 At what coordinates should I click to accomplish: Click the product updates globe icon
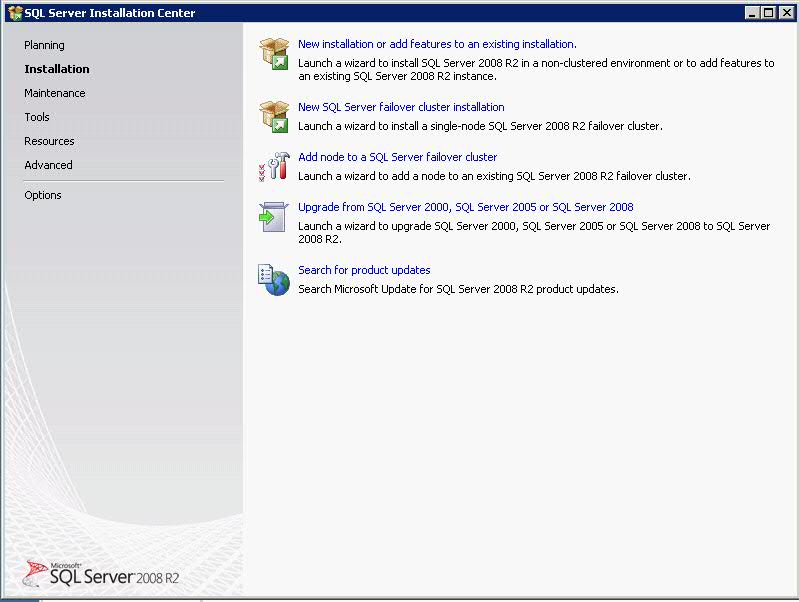pos(274,280)
